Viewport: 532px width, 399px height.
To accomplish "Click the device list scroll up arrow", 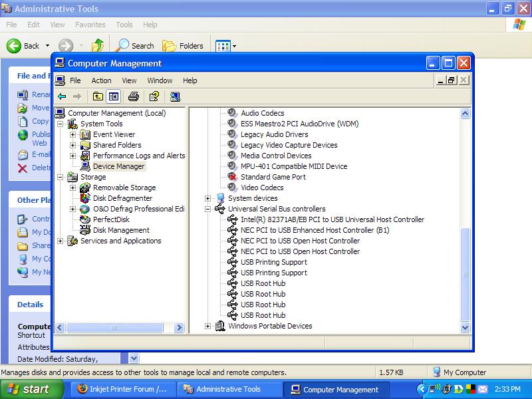I will (465, 113).
